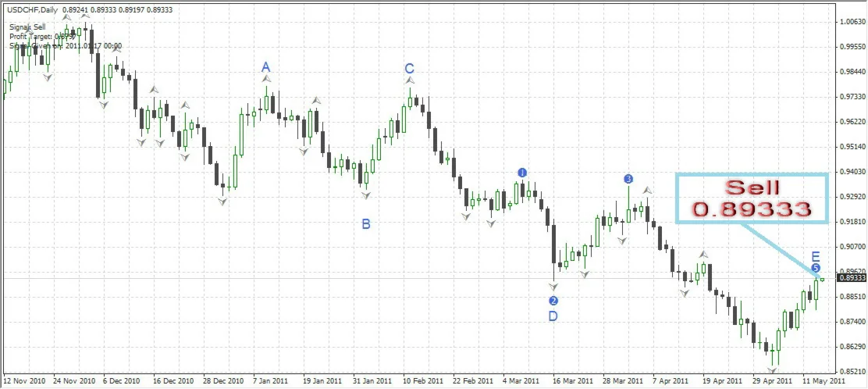Image resolution: width=868 pixels, height=389 pixels.
Task: Click wave label B on the chart
Action: click(366, 224)
